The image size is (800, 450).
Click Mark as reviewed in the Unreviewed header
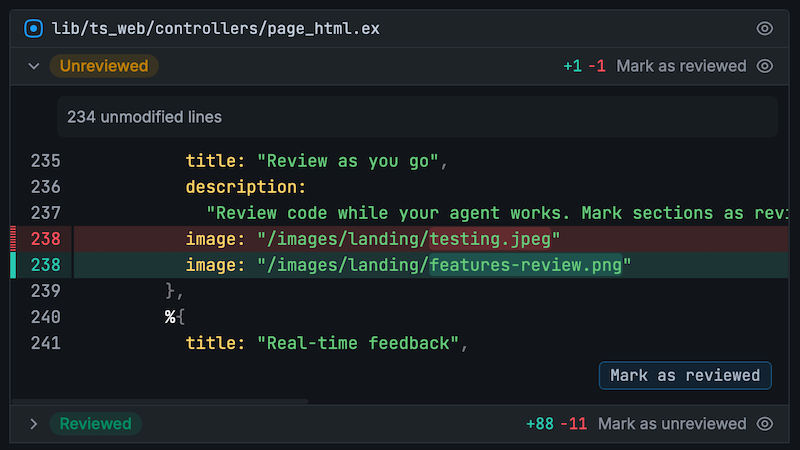[681, 66]
